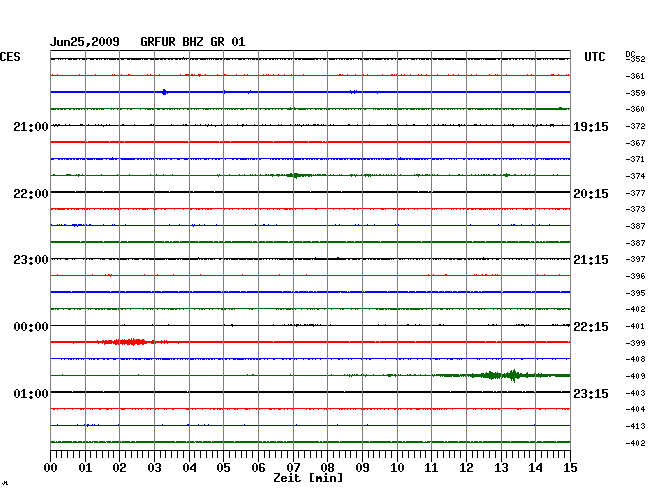Viewport: 650px width, 494px height.
Task: Click the 22:15 UTC time label
Action: tap(591, 327)
